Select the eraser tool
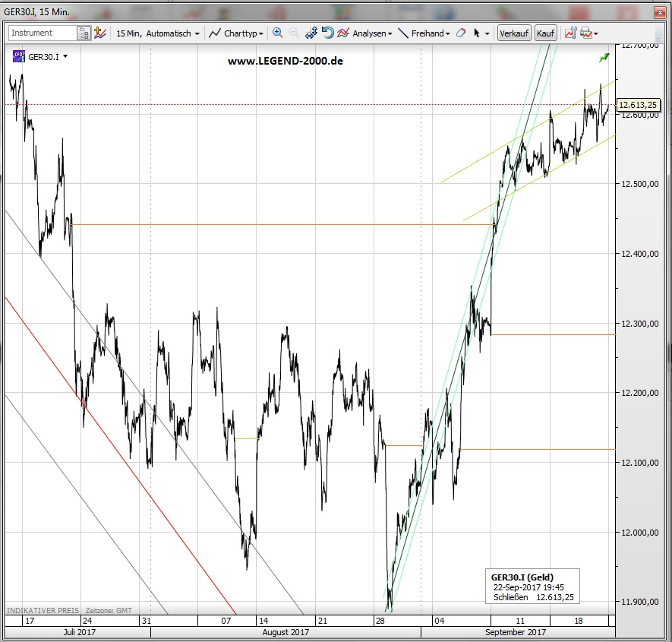Screen dimensions: 672x642 [x=461, y=33]
